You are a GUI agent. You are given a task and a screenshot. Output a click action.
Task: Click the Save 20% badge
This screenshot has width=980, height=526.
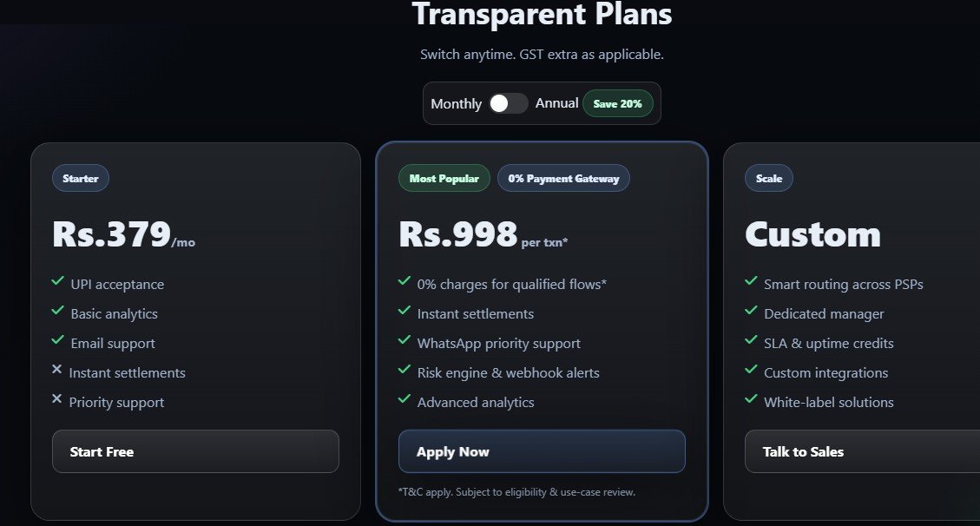click(617, 103)
